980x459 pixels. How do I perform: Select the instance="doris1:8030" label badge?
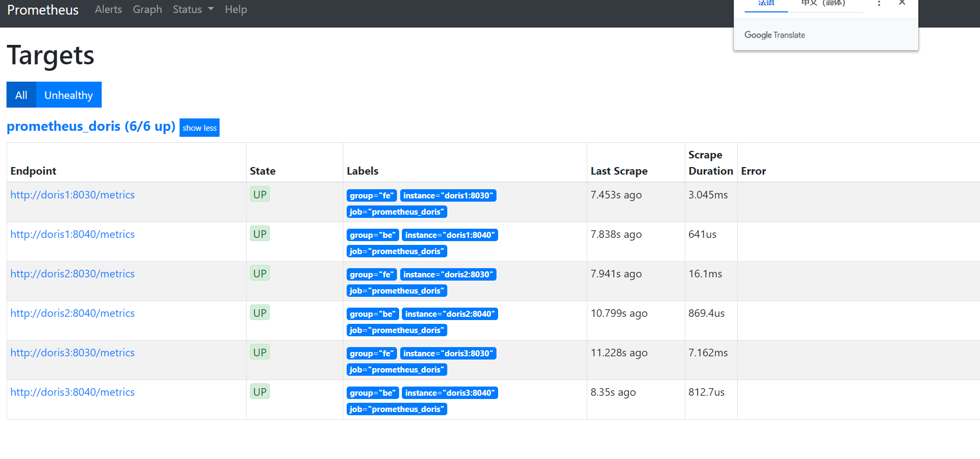coord(448,196)
